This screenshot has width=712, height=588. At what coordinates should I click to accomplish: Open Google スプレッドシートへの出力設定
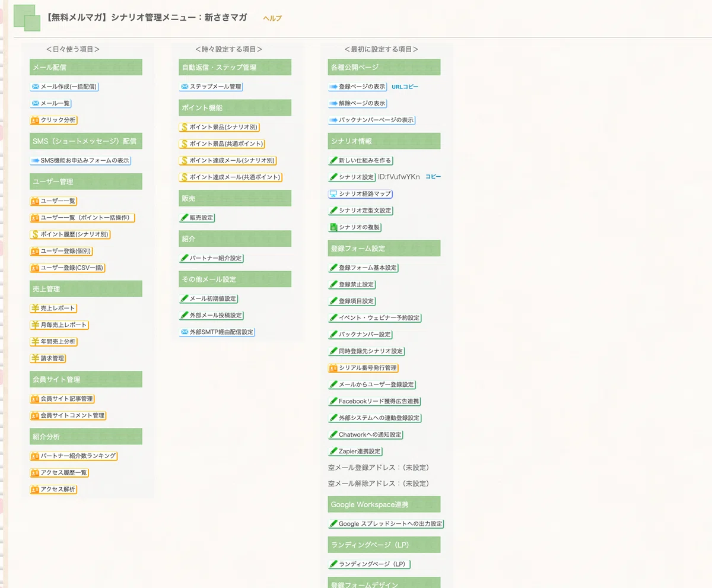[386, 524]
